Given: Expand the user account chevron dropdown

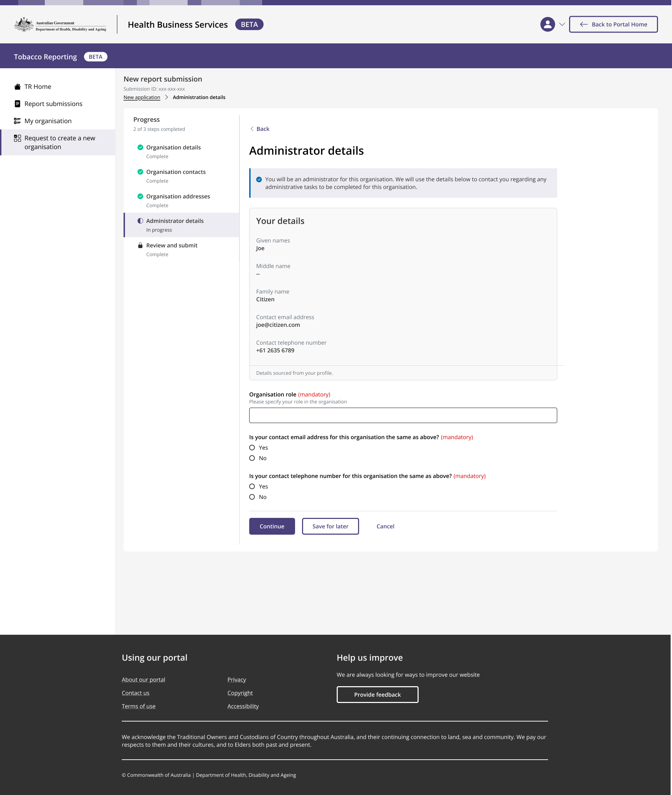Looking at the screenshot, I should (562, 24).
